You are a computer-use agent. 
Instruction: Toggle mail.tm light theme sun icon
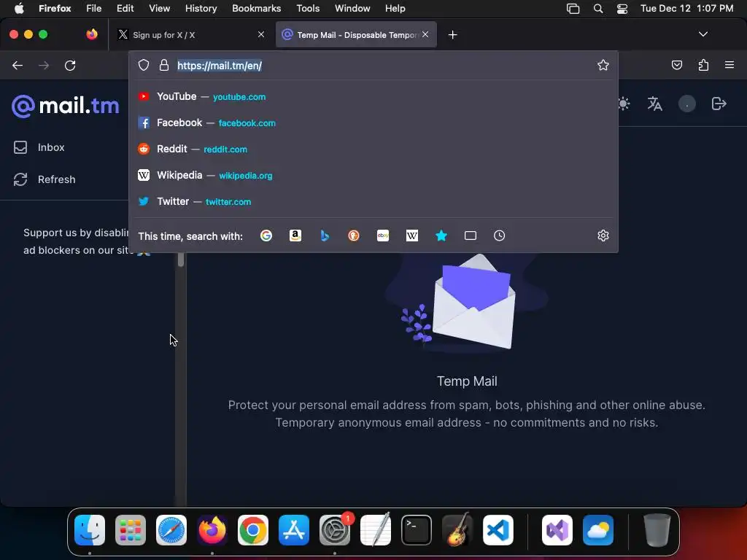(623, 104)
